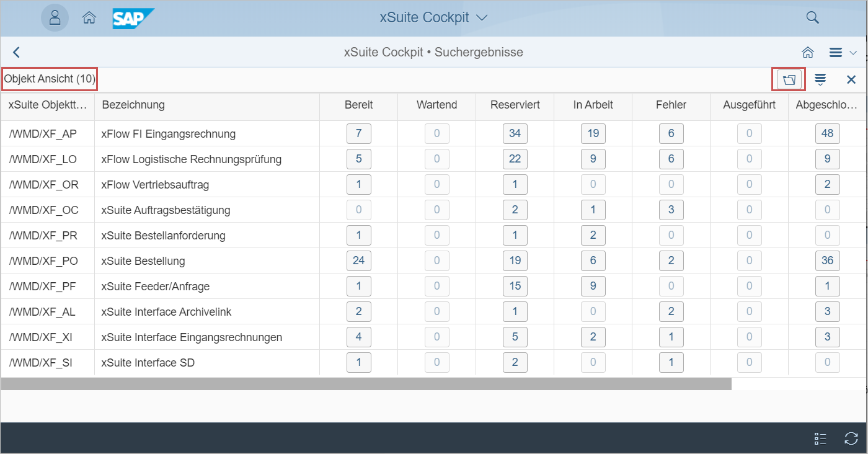Viewport: 868px width, 454px height.
Task: Click refresh icon in footer bar
Action: point(851,438)
